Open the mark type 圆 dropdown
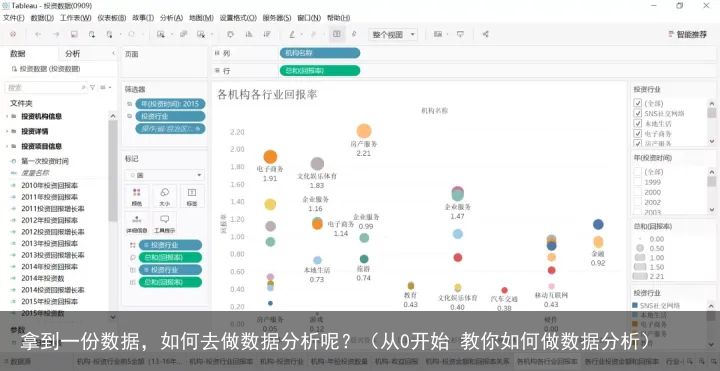This screenshot has width=720, height=371. pos(164,175)
